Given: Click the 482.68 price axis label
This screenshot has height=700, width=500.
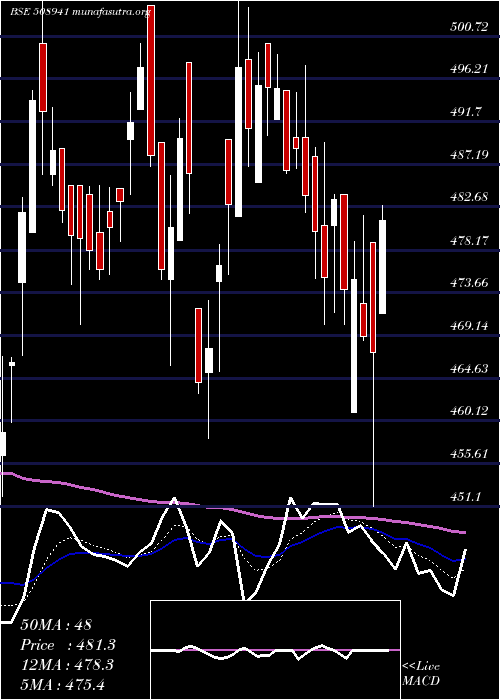Looking at the screenshot, I should 469,197.
